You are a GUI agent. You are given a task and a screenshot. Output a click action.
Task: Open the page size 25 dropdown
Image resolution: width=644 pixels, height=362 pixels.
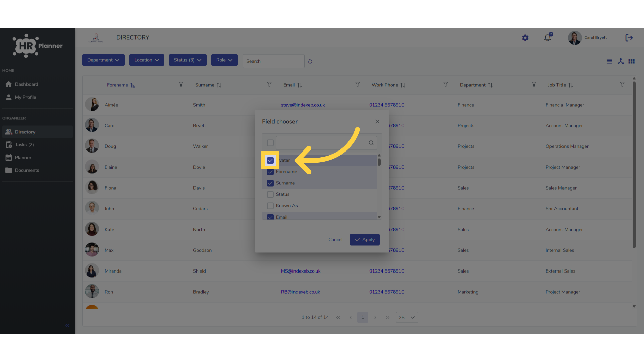click(407, 318)
